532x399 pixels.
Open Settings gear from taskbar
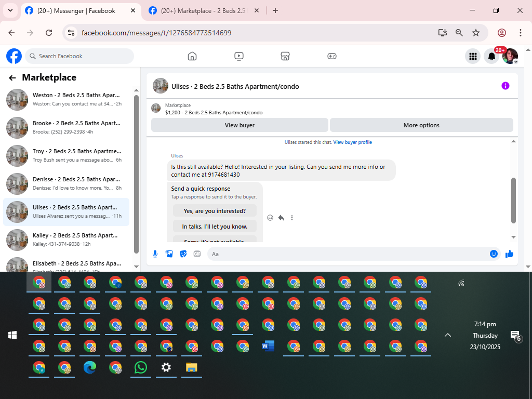pos(166,367)
